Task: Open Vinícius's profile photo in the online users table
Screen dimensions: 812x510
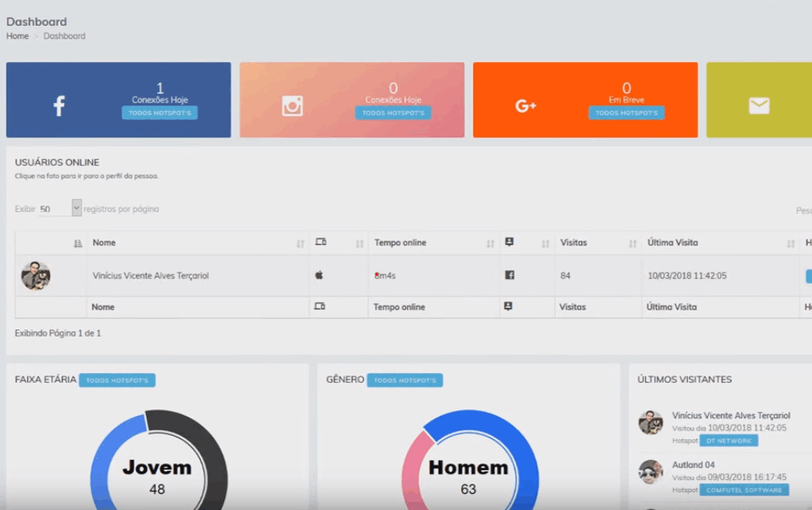Action: pyautogui.click(x=35, y=276)
